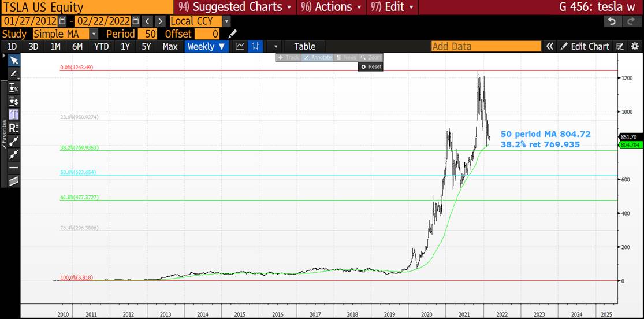
Task: Open the Favorites toolbar tab
Action: point(4,133)
